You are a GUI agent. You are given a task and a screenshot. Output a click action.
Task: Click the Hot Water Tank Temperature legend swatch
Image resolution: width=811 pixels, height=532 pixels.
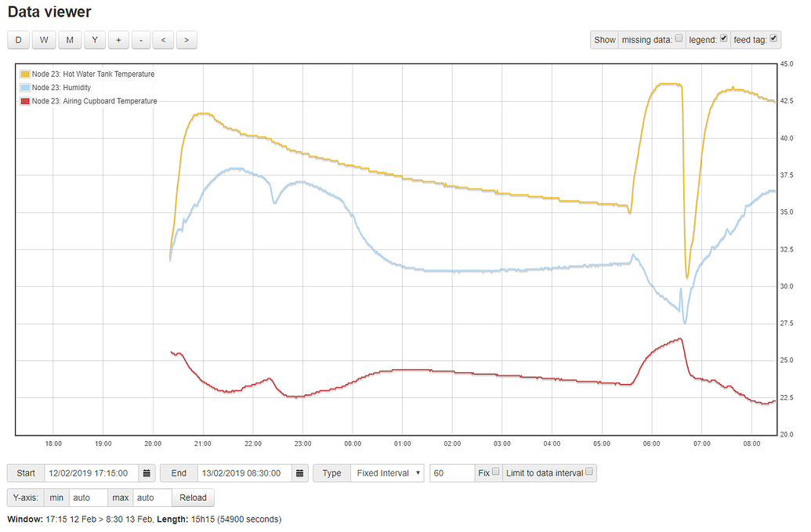pyautogui.click(x=24, y=74)
